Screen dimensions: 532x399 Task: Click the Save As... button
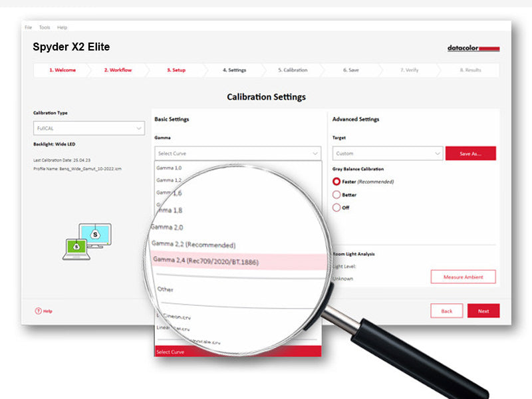tap(470, 154)
